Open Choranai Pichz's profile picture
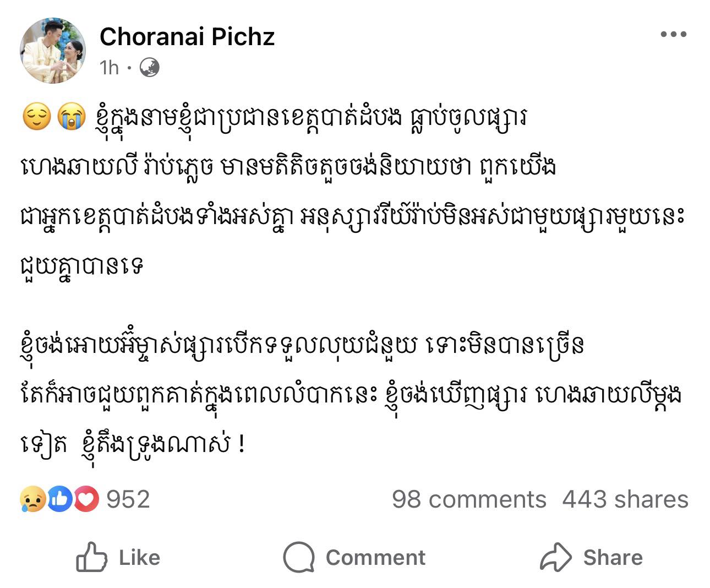 (x=53, y=50)
